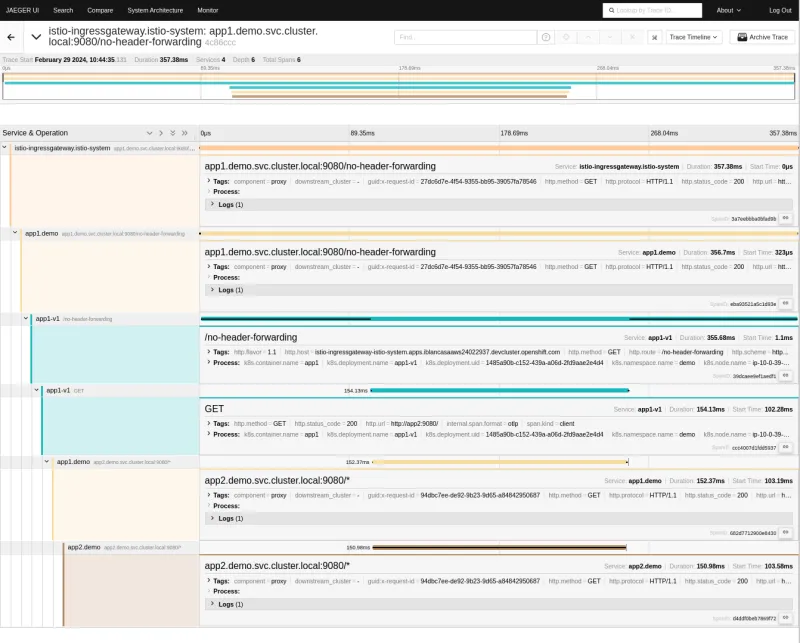This screenshot has height=643, width=800.
Task: Open the Monitor page from the navbar
Action: 209,10
